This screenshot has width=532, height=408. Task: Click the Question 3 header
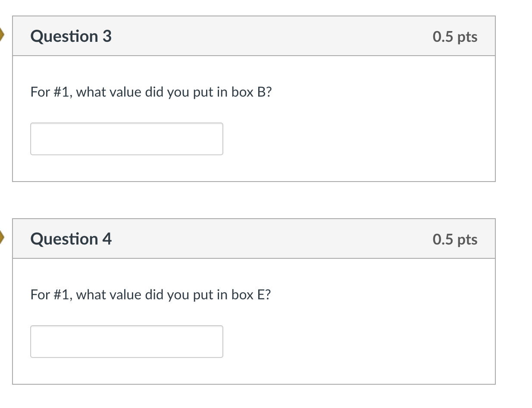[x=253, y=36]
